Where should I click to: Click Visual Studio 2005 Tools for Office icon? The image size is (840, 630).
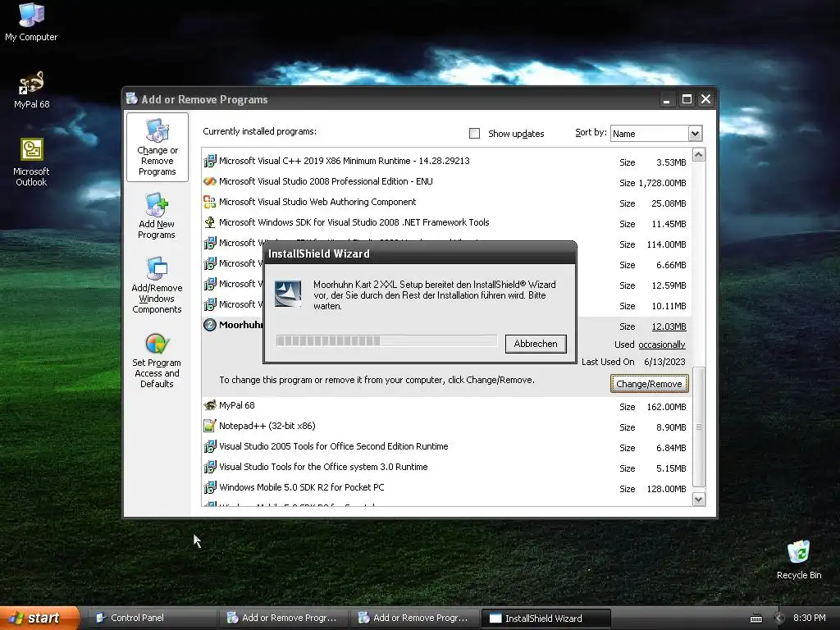point(209,446)
